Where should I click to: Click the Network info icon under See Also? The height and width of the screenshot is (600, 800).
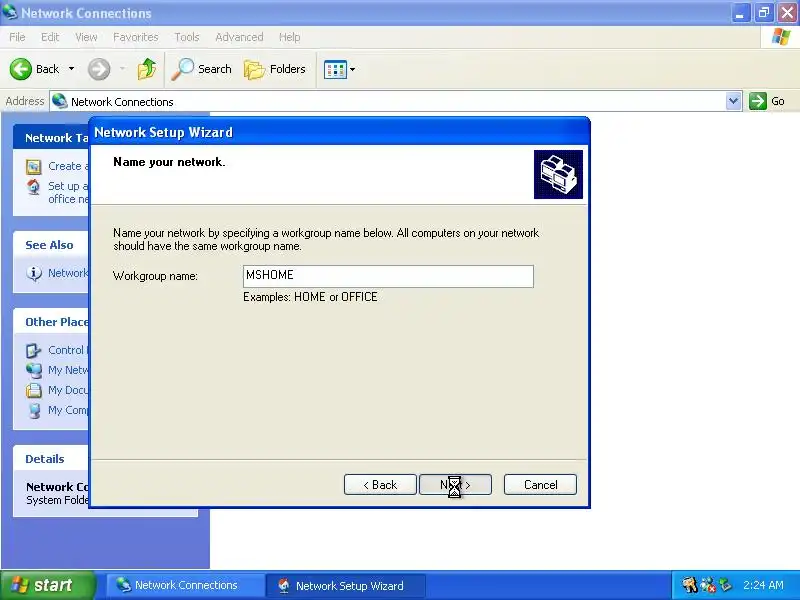[34, 273]
